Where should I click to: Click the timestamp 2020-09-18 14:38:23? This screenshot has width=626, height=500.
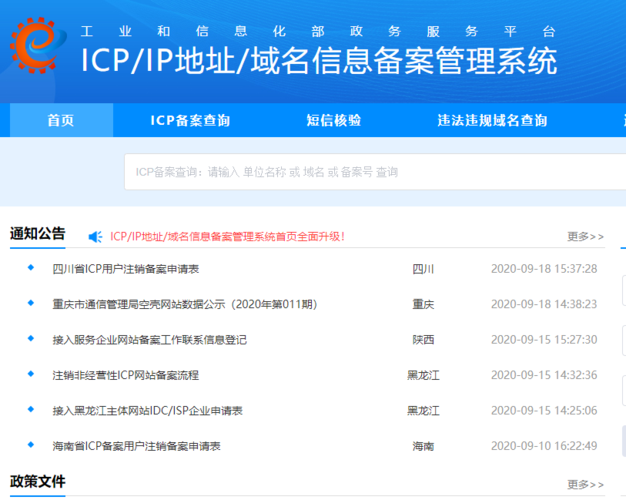coord(544,304)
